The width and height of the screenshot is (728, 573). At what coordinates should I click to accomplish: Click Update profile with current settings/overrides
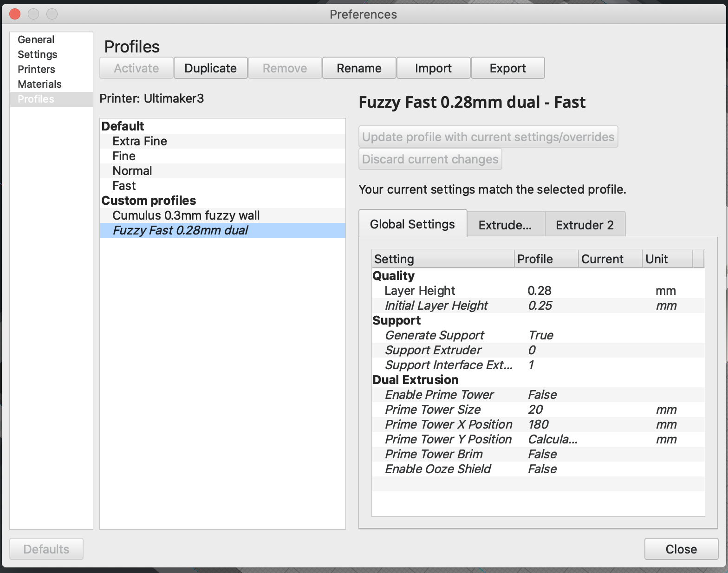click(488, 137)
